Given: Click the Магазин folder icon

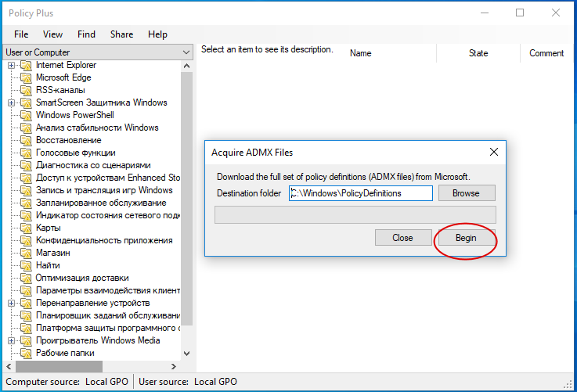Looking at the screenshot, I should (26, 253).
